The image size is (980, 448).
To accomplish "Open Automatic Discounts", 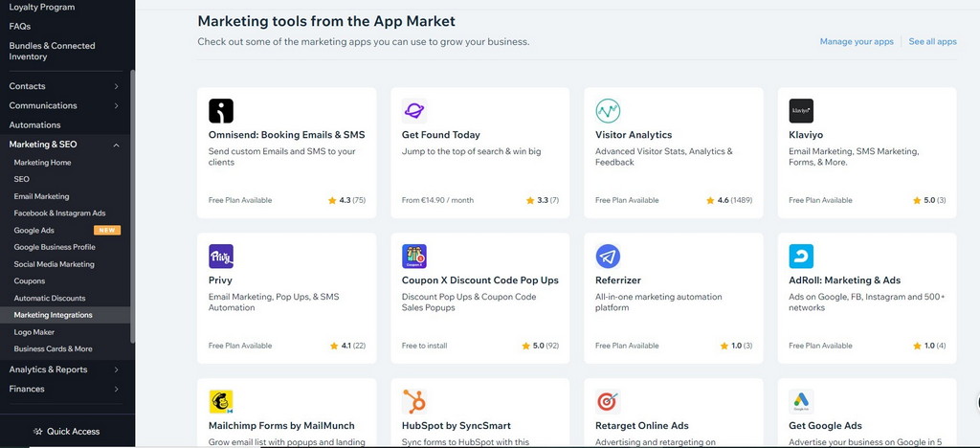I will tap(50, 298).
